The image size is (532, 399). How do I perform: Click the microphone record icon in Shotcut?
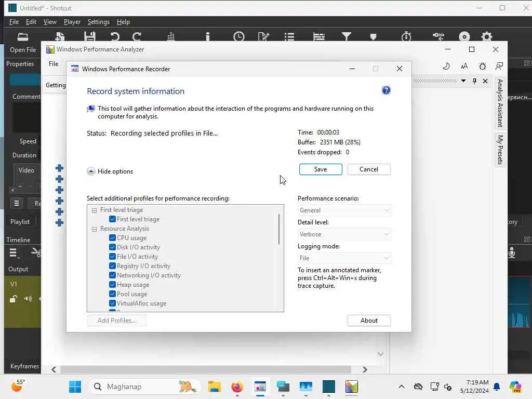tap(512, 253)
